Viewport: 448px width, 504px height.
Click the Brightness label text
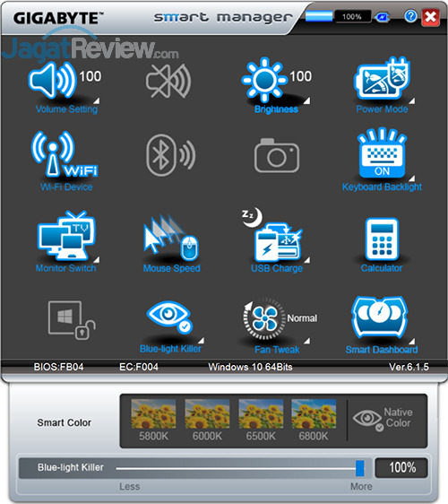pyautogui.click(x=276, y=109)
